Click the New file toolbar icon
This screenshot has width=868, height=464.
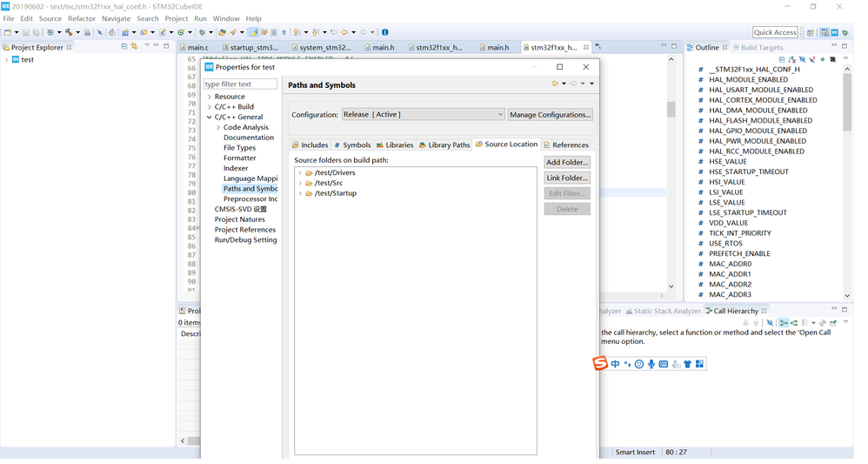(8, 32)
